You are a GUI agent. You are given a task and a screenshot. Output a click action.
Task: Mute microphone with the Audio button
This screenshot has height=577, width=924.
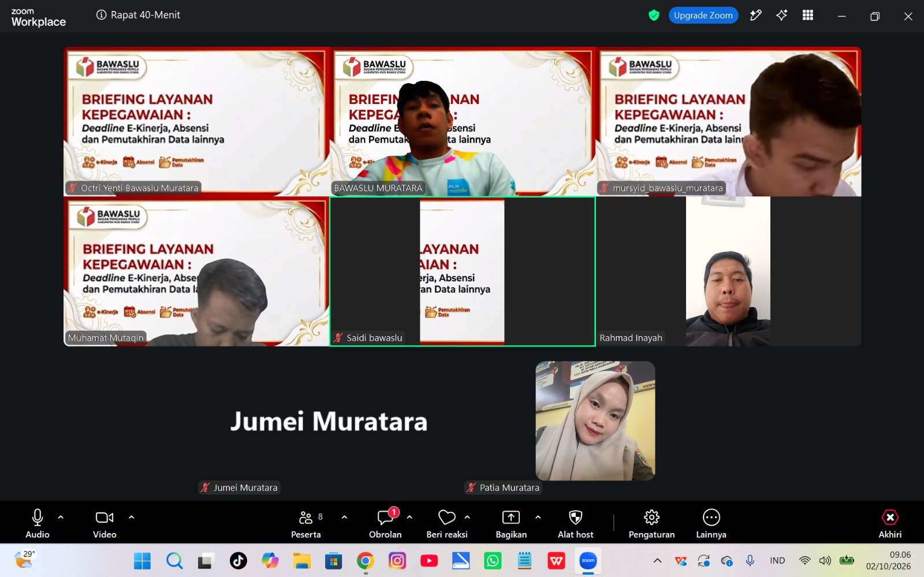(x=38, y=523)
